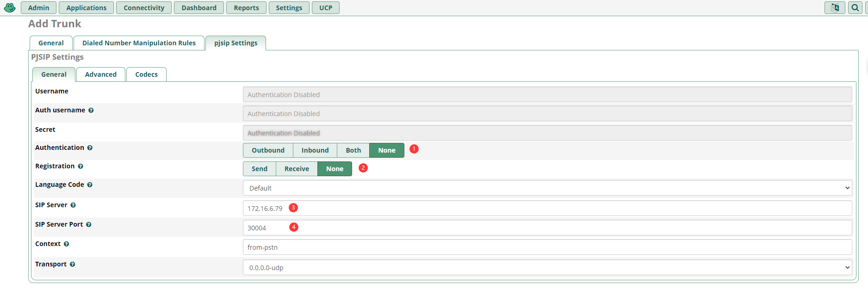Switch to Dialed Number Manipulation Rules tab

[x=139, y=43]
